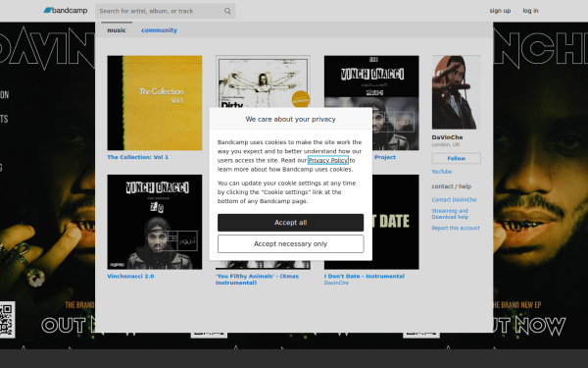The width and height of the screenshot is (588, 368).
Task: Click the 'London, UK' location text
Action: click(x=446, y=144)
